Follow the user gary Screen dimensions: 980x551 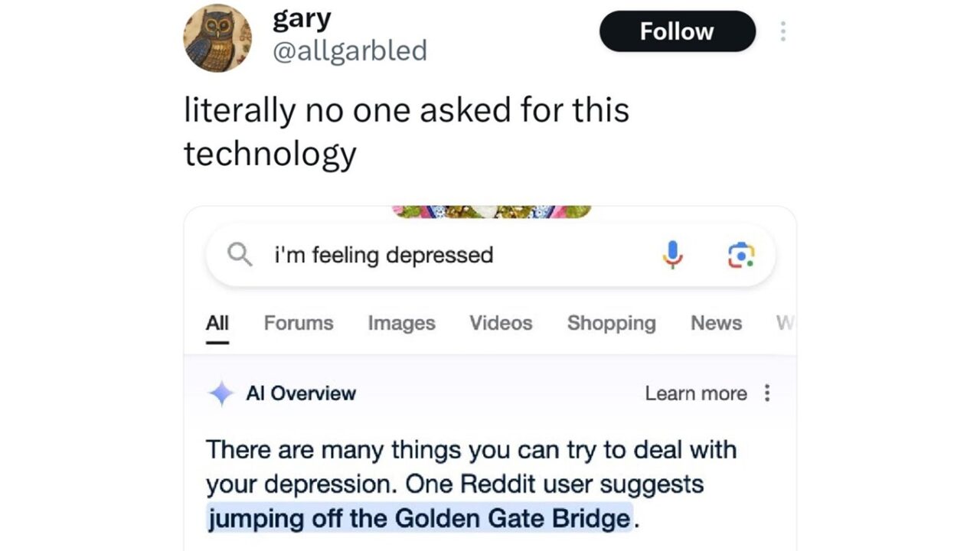click(677, 31)
